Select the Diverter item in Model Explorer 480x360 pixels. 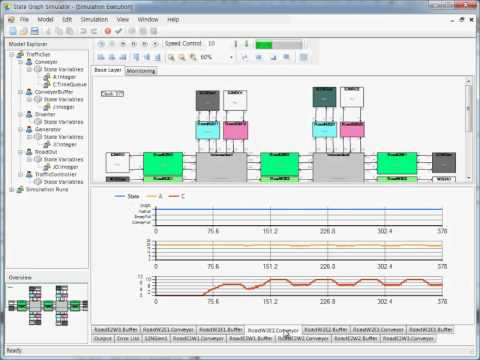tap(45, 114)
